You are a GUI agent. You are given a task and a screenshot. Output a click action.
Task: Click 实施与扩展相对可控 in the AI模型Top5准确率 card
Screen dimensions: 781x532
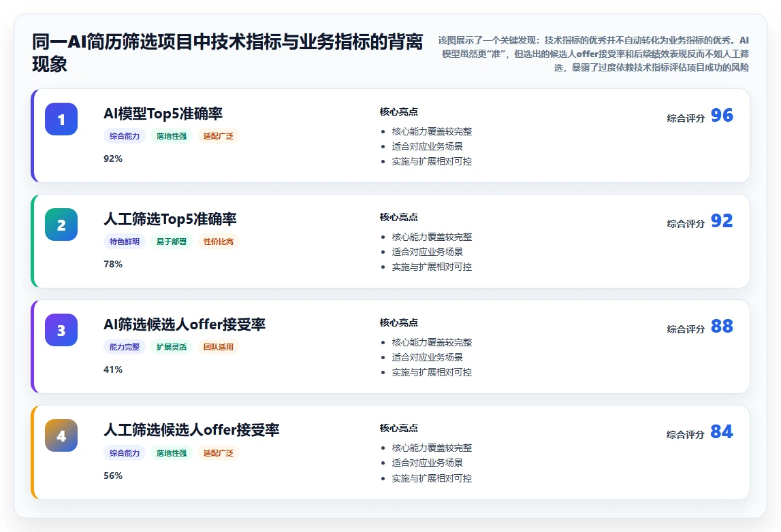tap(432, 162)
